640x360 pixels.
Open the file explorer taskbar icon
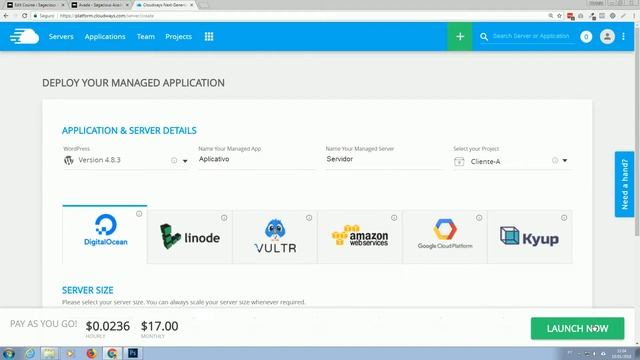50,353
